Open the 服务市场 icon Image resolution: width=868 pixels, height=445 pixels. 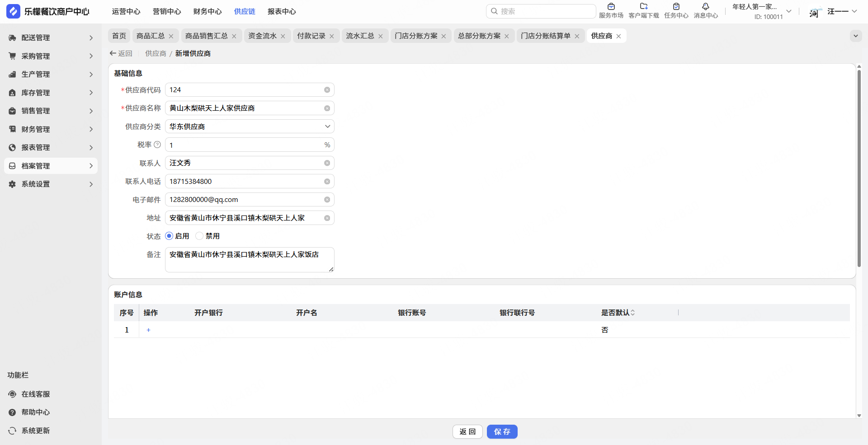coord(611,7)
